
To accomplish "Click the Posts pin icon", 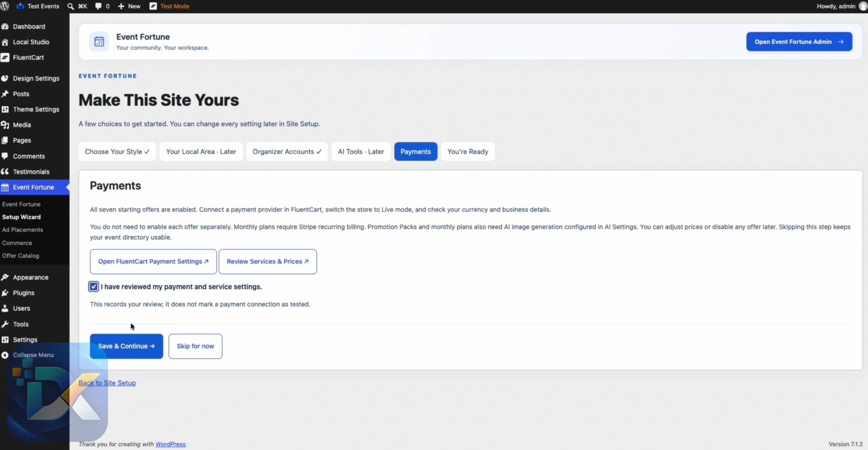I will click(5, 94).
